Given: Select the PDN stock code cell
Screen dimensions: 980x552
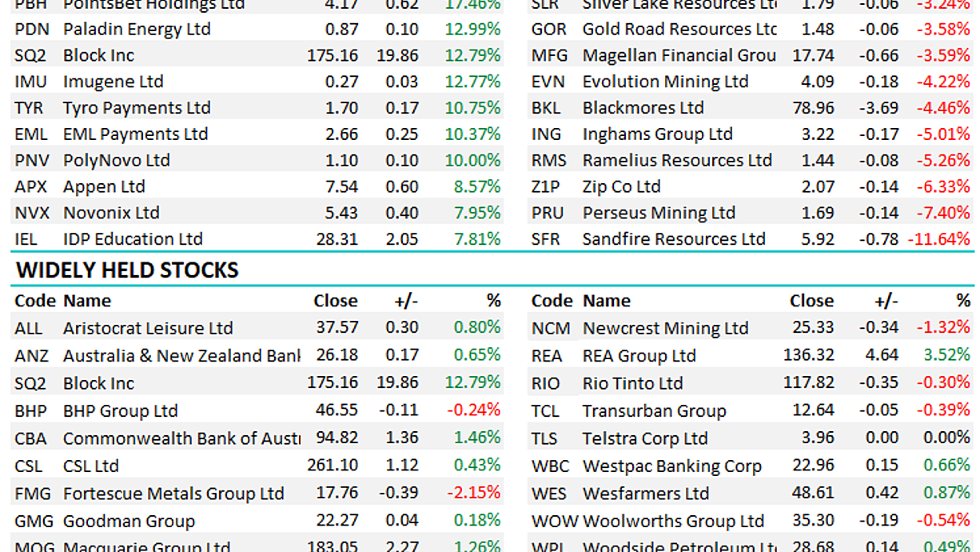Looking at the screenshot, I should (x=32, y=30).
